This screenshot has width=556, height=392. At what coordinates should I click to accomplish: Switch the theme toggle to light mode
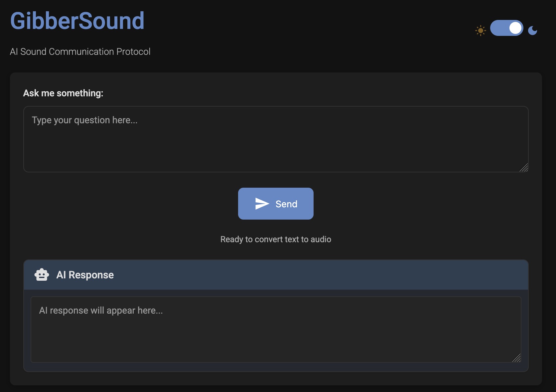506,28
